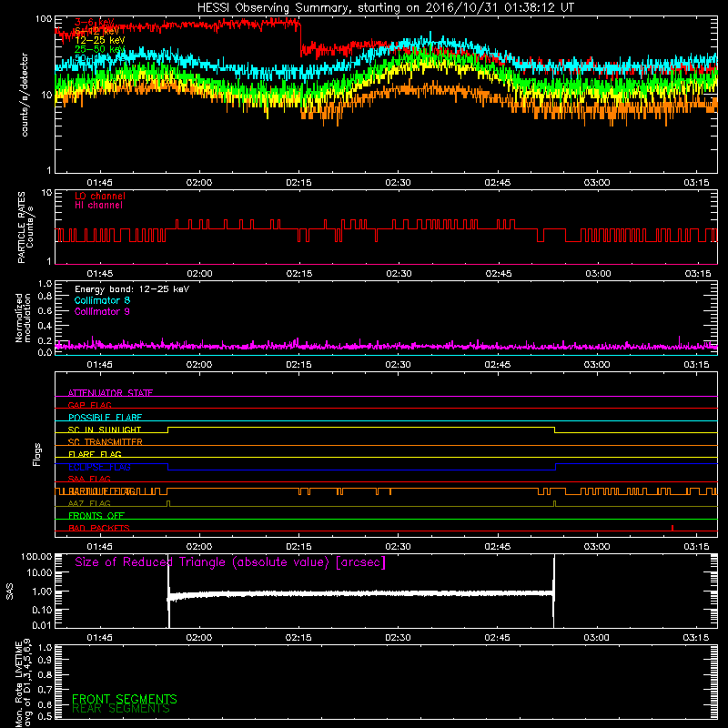Click the 02:15 tick label under the count-rate plot

click(298, 183)
